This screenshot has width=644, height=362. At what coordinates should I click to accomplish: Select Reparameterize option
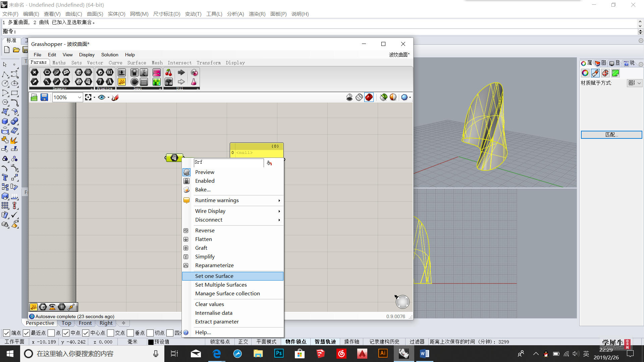[x=233, y=265]
